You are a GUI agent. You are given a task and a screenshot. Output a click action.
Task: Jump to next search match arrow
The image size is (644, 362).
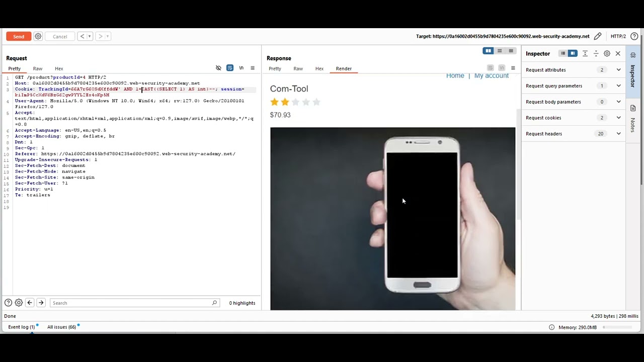pyautogui.click(x=41, y=303)
